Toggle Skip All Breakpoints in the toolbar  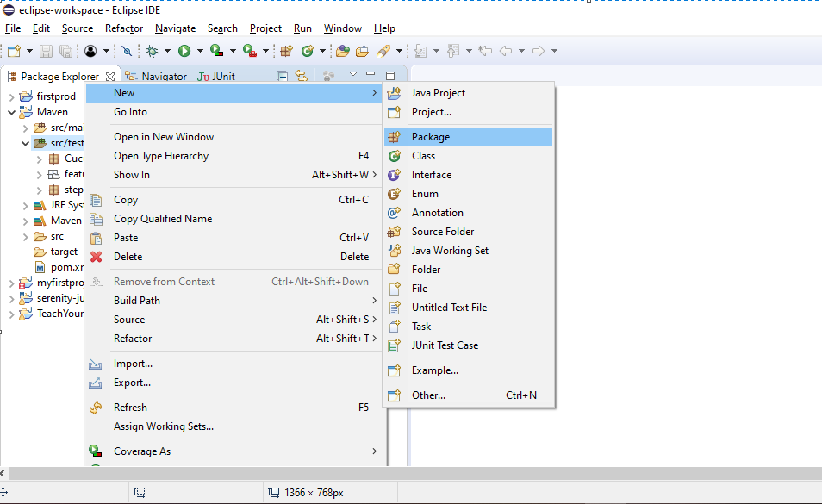[x=126, y=50]
